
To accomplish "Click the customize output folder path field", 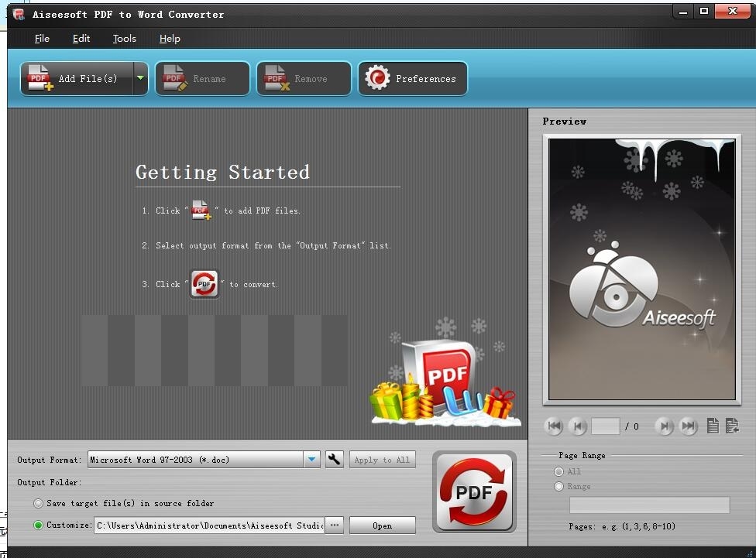I will (209, 525).
